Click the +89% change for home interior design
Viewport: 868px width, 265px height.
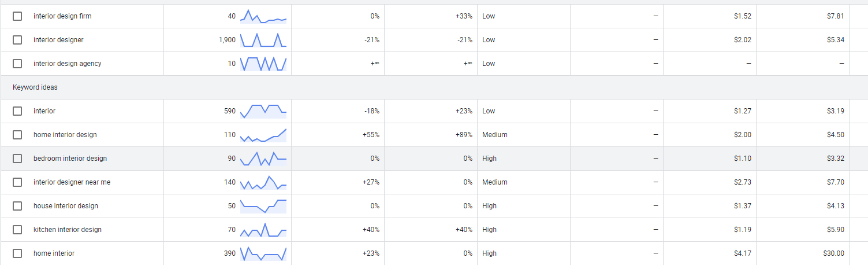tap(464, 135)
